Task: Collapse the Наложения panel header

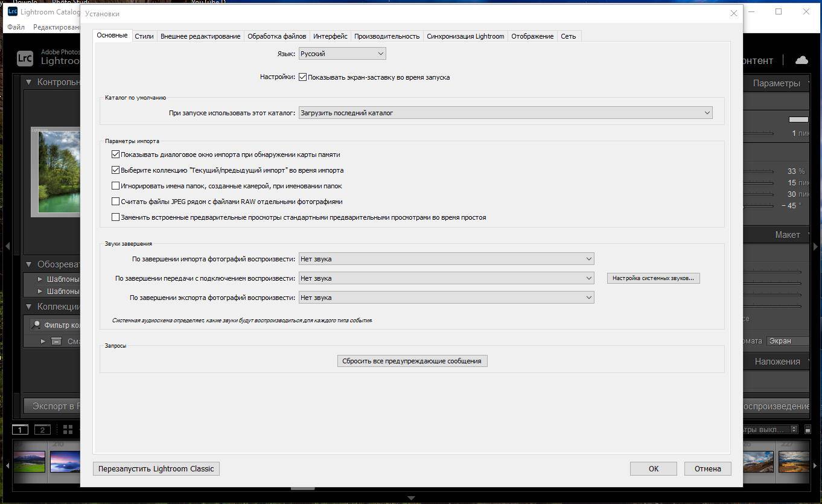Action: [776, 362]
